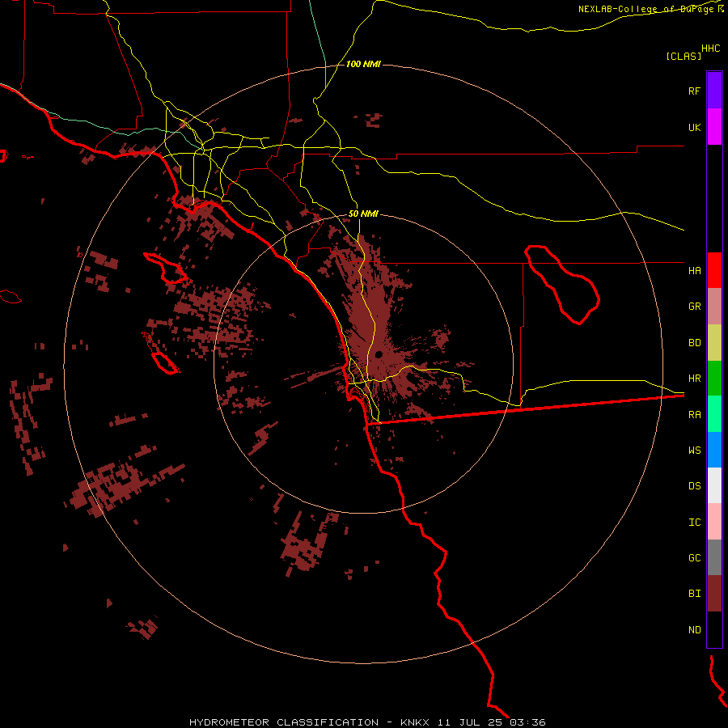This screenshot has height=728, width=728.
Task: Click the HR legend label
Action: [x=694, y=379]
